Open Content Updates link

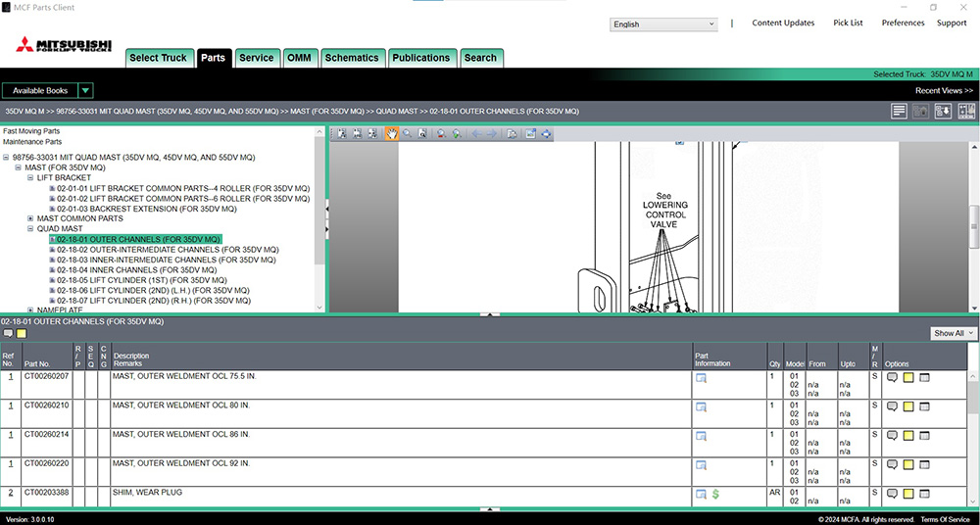click(783, 24)
